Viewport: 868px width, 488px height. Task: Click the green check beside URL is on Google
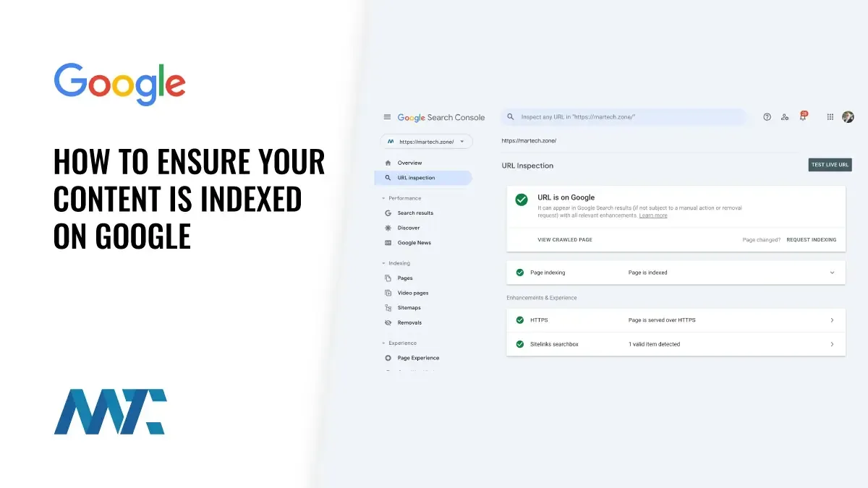[x=522, y=200]
